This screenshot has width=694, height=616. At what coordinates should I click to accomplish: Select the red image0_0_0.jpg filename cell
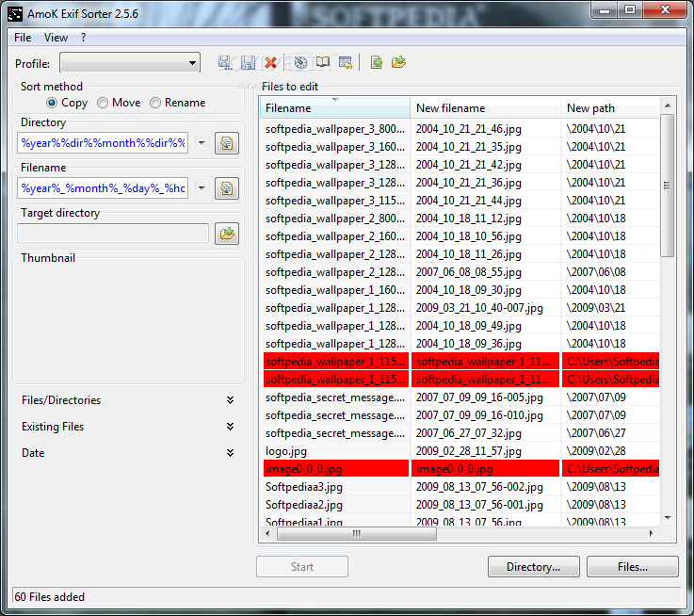336,468
